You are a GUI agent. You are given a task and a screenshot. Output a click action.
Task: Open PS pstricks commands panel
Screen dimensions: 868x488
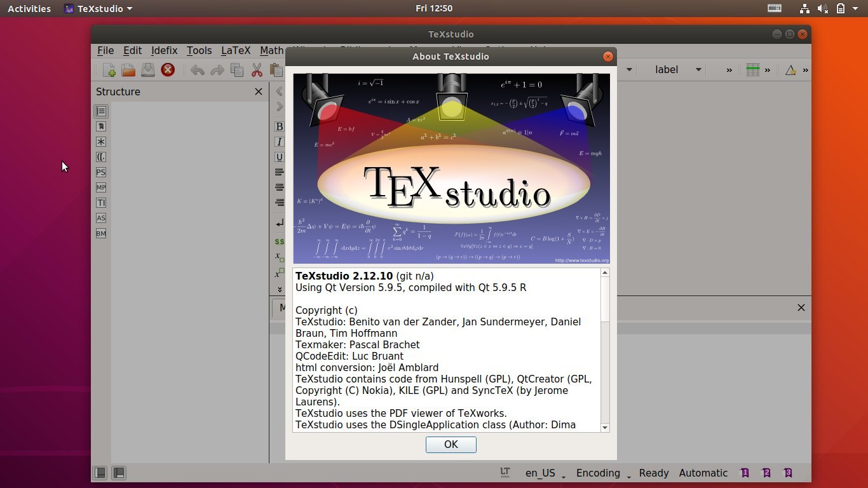point(100,172)
